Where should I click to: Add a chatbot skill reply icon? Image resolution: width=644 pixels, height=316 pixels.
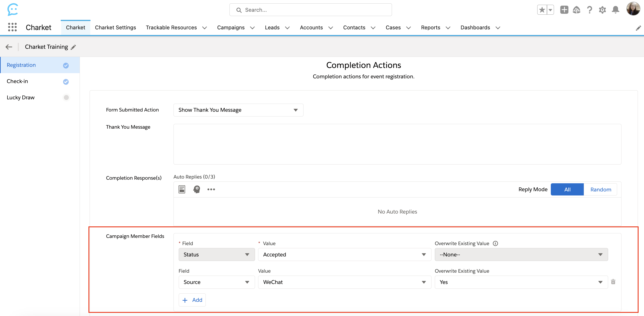197,189
